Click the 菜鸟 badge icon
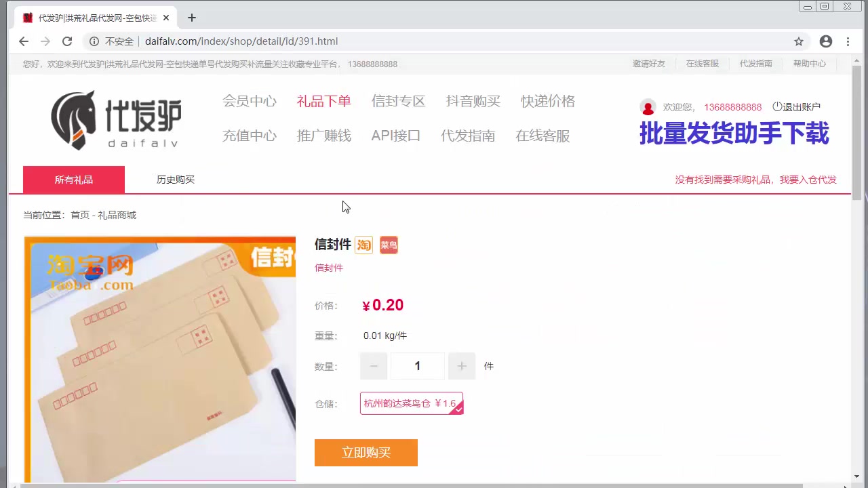868x488 pixels. [389, 245]
